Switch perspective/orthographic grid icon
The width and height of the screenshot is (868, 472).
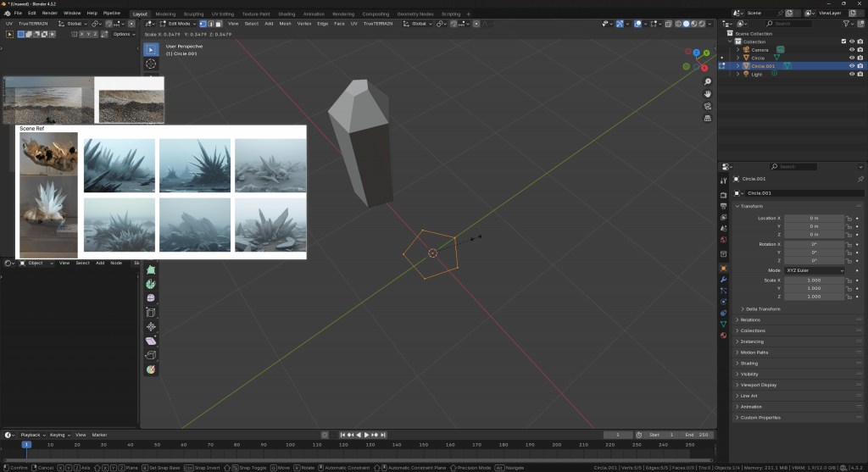point(707,119)
